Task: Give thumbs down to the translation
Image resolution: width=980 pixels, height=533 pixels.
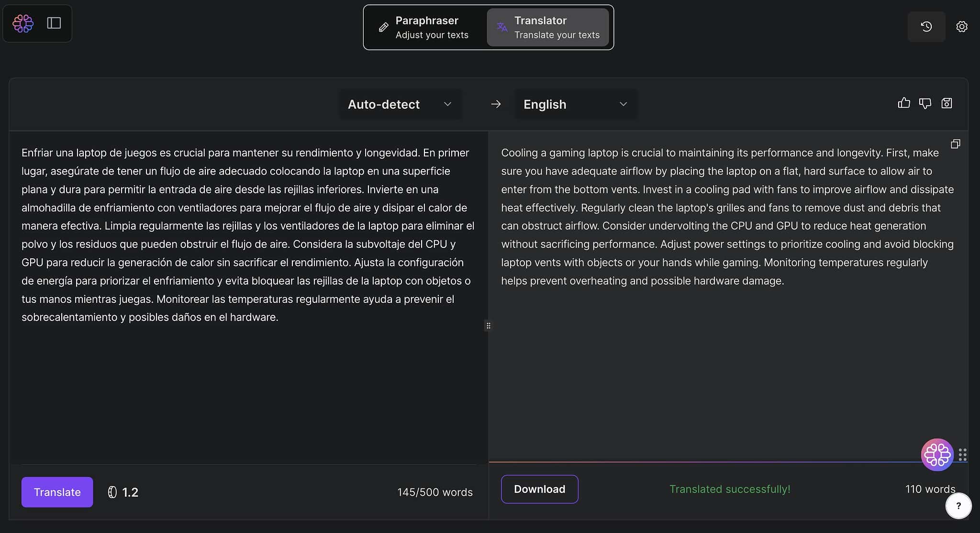Action: pos(925,103)
